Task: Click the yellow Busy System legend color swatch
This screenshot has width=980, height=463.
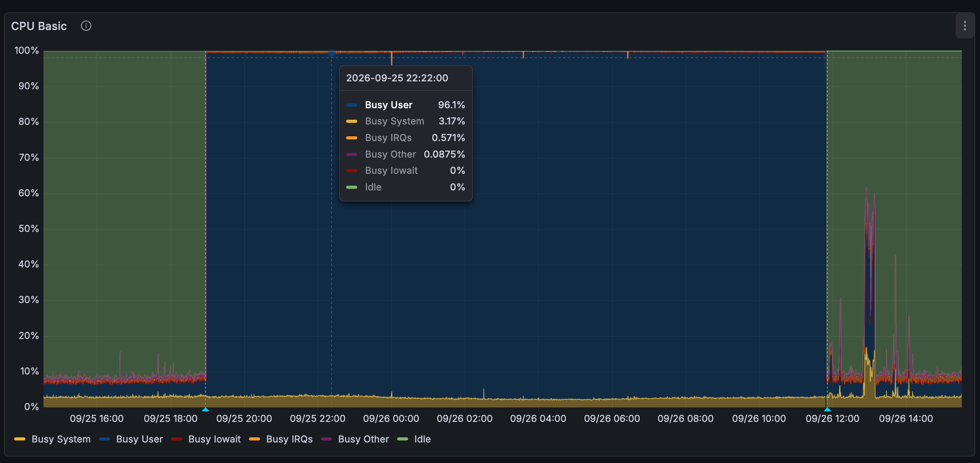Action: point(20,439)
